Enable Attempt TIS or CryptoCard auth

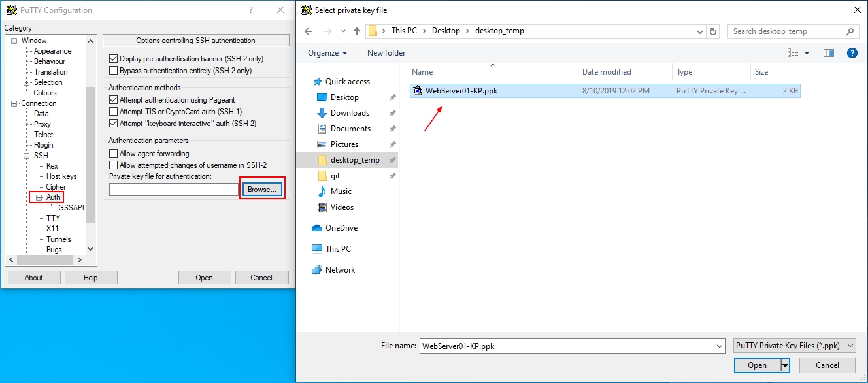[114, 112]
